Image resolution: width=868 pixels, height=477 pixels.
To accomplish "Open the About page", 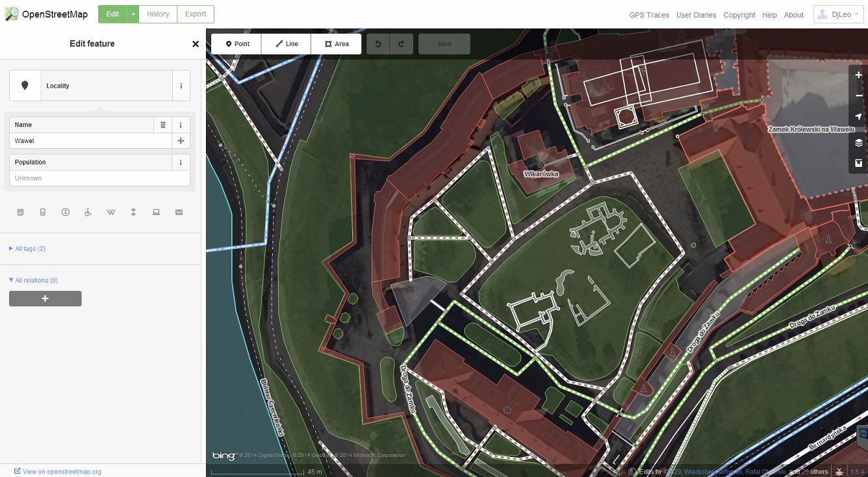I will (793, 15).
